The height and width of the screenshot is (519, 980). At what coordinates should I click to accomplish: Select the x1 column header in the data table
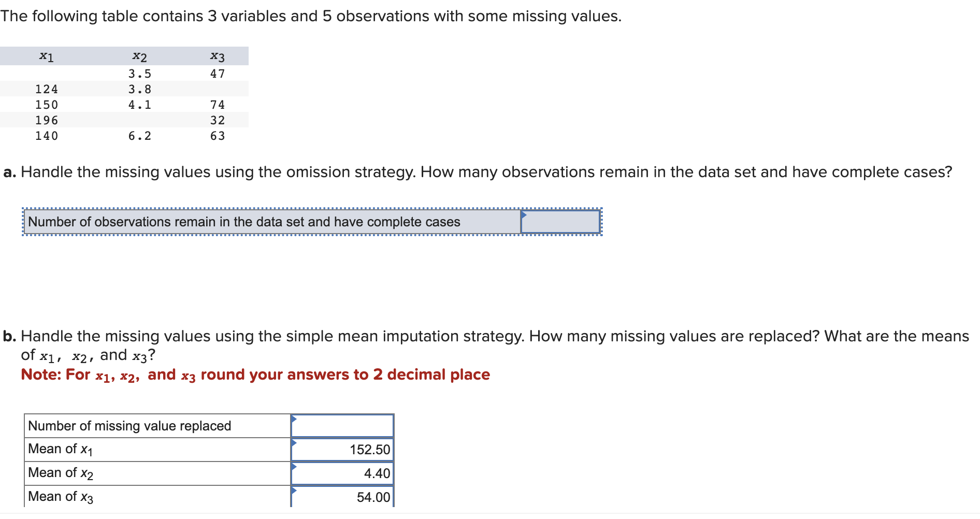click(46, 56)
